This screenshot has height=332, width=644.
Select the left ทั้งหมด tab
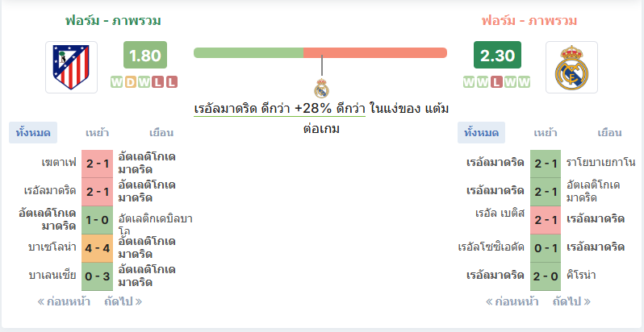point(33,133)
